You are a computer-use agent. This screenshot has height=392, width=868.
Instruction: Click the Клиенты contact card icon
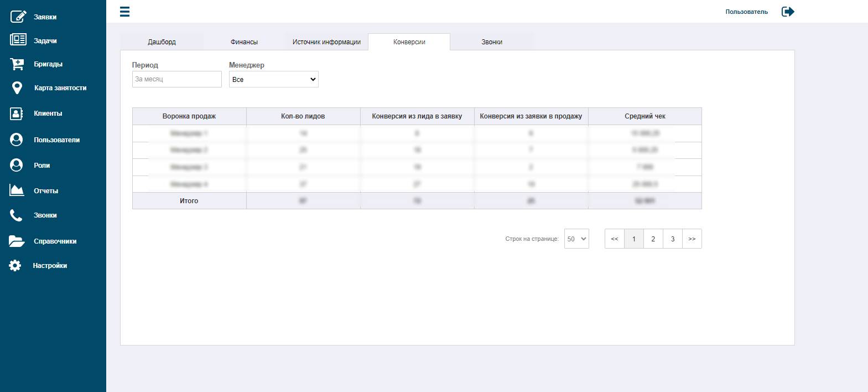[17, 114]
